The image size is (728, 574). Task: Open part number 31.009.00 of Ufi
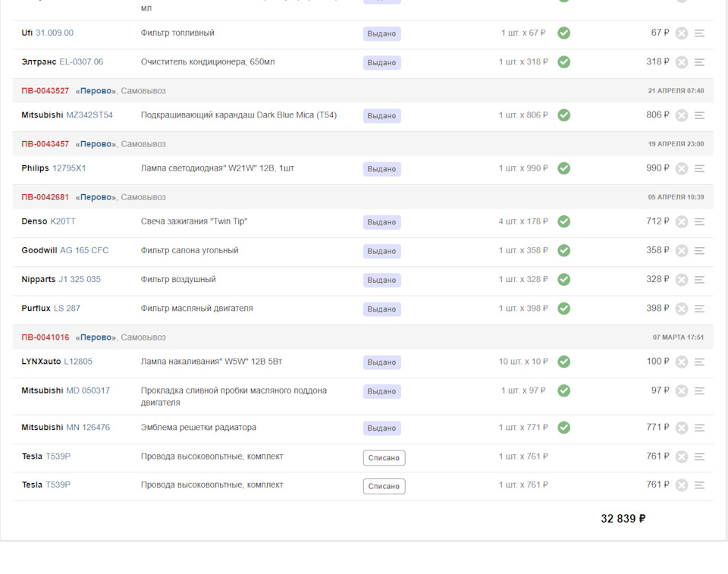[x=55, y=33]
